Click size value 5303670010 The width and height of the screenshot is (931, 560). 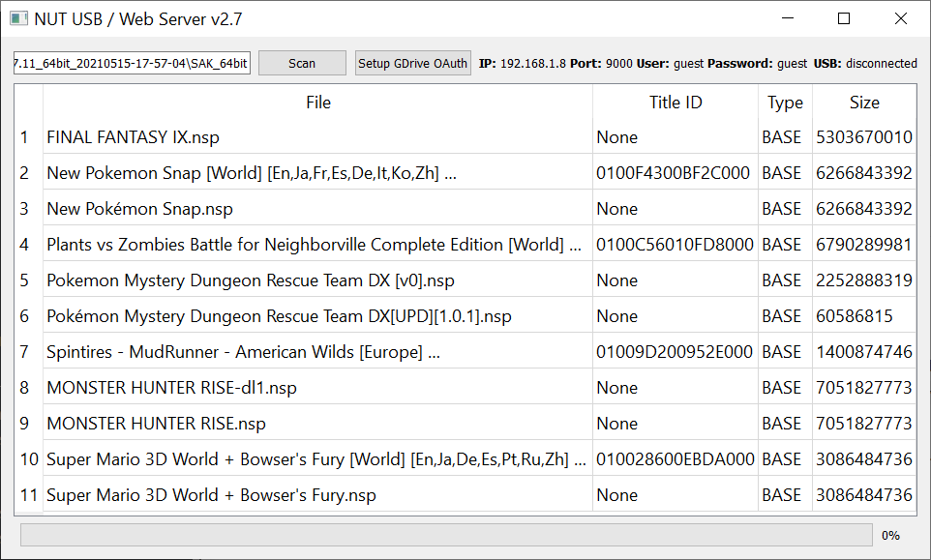tap(864, 137)
